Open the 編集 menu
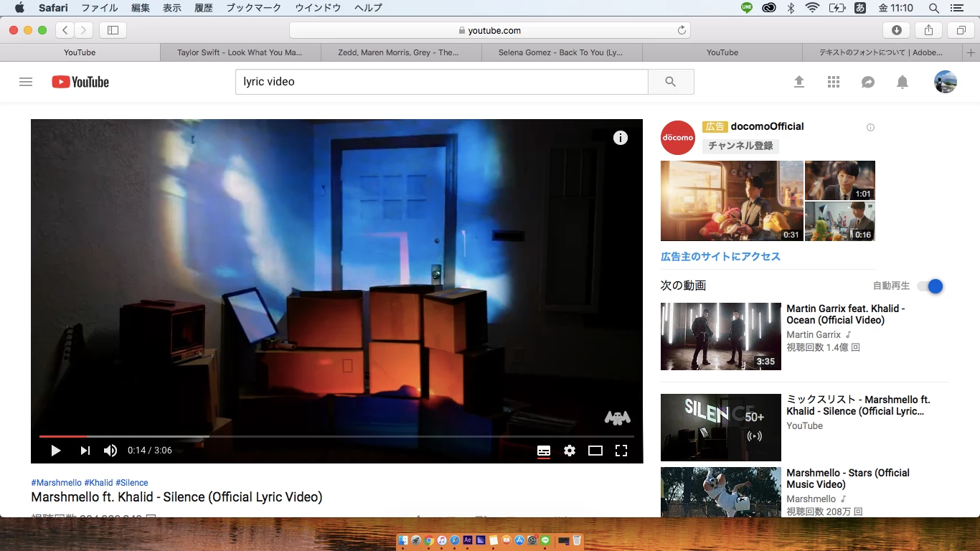Screen dimensions: 980x551 coord(141,8)
